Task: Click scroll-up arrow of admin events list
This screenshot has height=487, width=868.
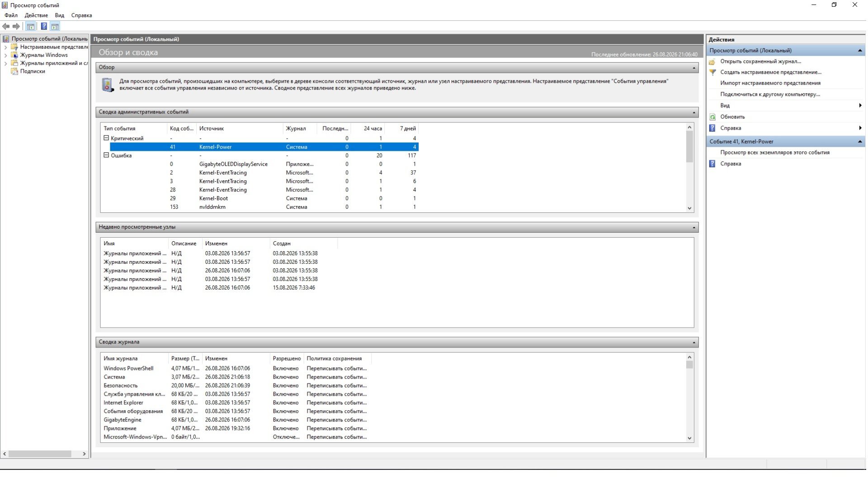Action: [689, 127]
